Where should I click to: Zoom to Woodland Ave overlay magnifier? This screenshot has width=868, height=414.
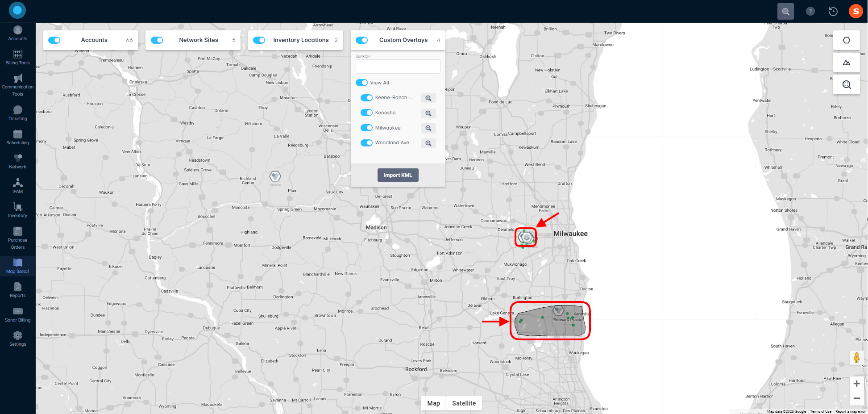[428, 143]
